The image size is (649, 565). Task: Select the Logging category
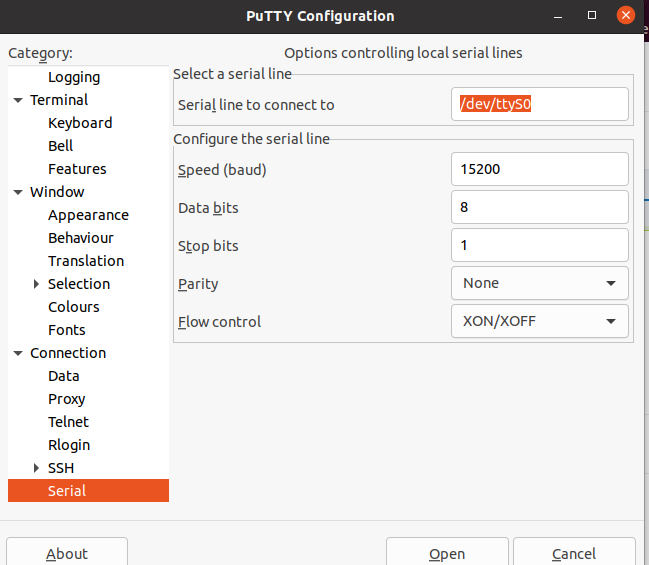74,77
